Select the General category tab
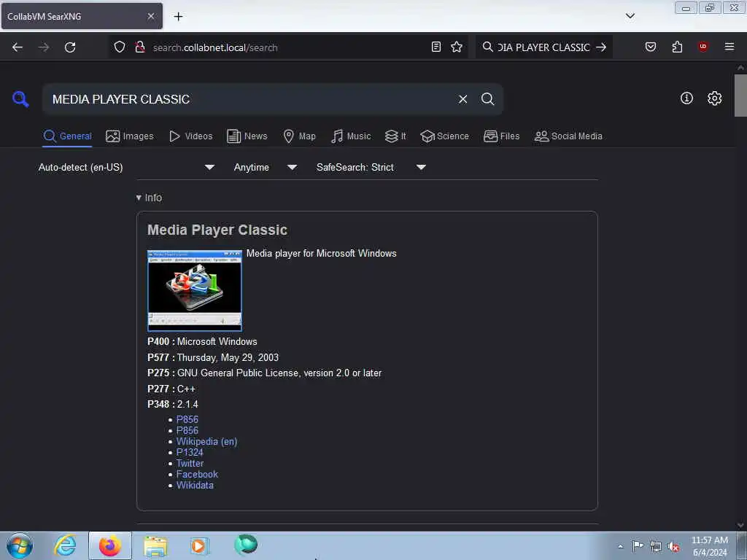This screenshot has height=560, width=747. [67, 136]
